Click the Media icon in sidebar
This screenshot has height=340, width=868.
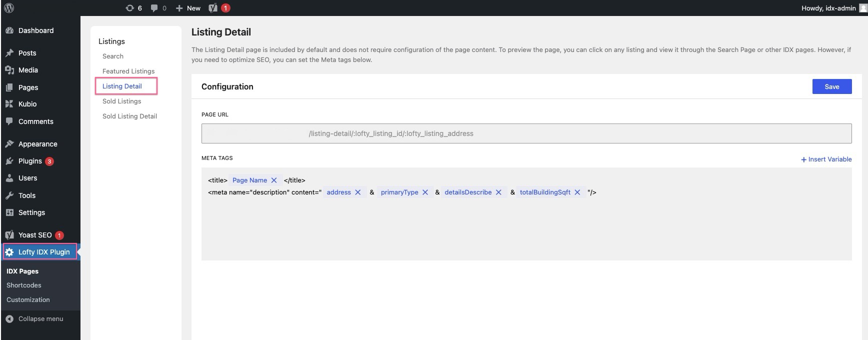click(x=9, y=70)
